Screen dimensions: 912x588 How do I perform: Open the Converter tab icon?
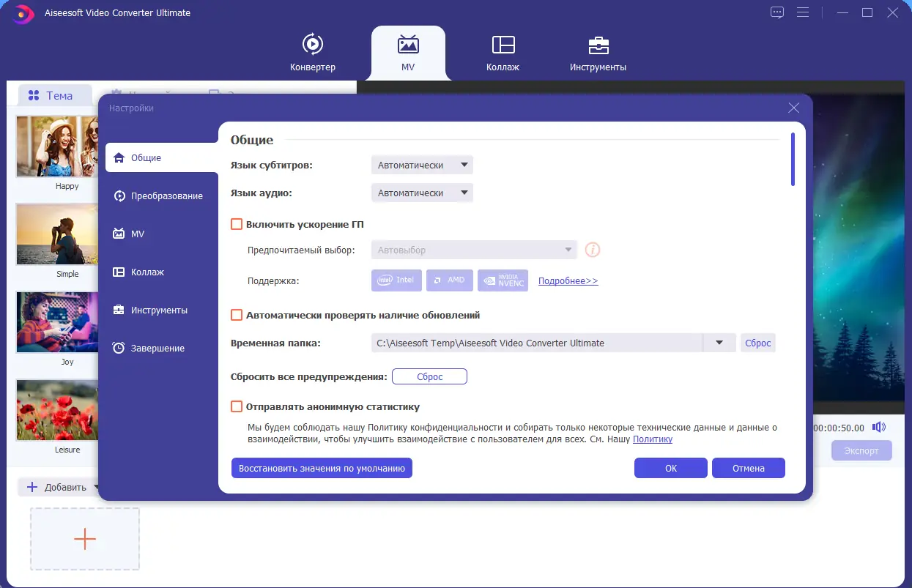coord(313,45)
